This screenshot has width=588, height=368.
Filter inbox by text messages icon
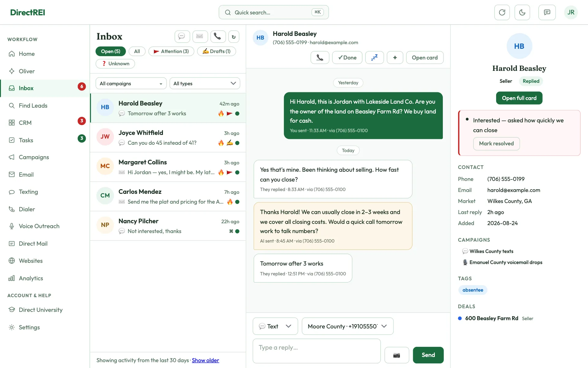point(182,36)
